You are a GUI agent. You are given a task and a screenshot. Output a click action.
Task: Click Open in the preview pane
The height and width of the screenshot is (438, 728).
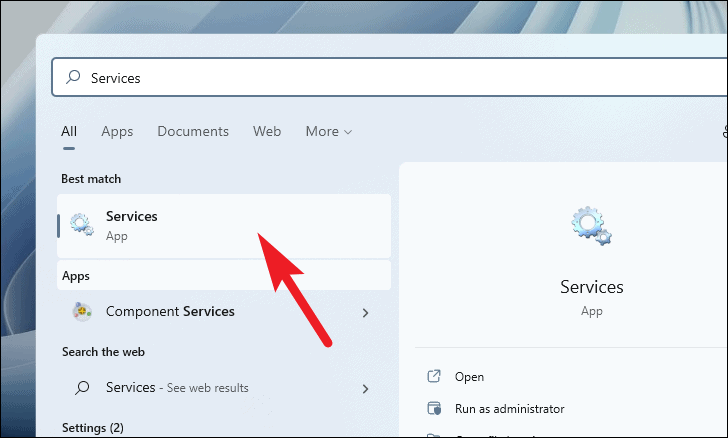pos(469,377)
